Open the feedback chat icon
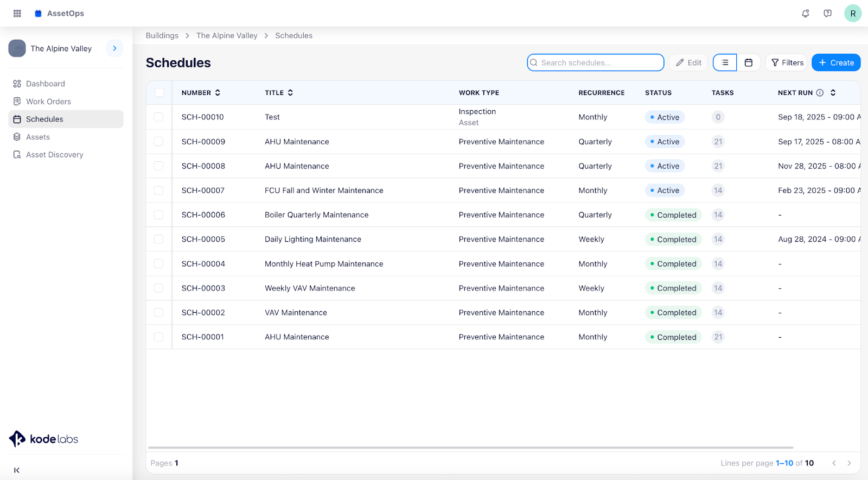The image size is (868, 480). coord(827,14)
